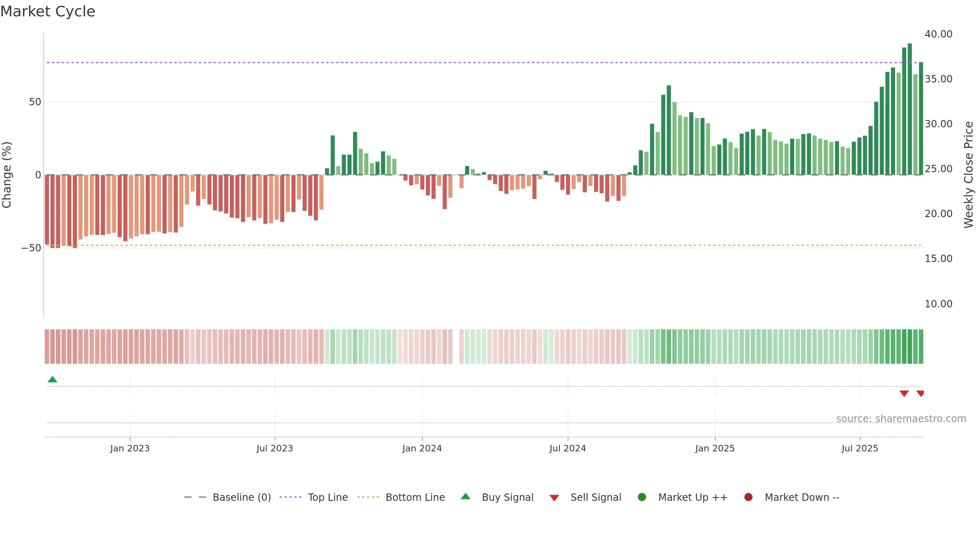
Task: Click the Market Cycle chart title
Action: 48,11
